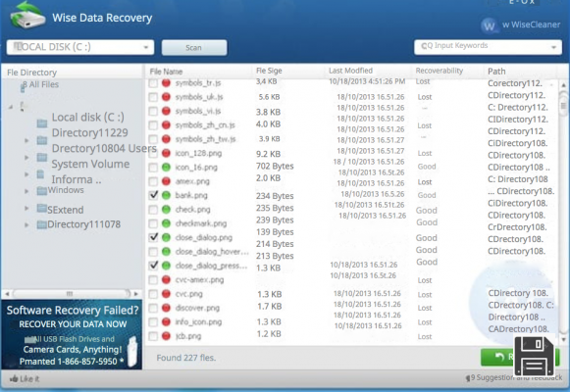570x392 pixels.
Task: Click the red status dot for cvc.png
Action: point(166,294)
